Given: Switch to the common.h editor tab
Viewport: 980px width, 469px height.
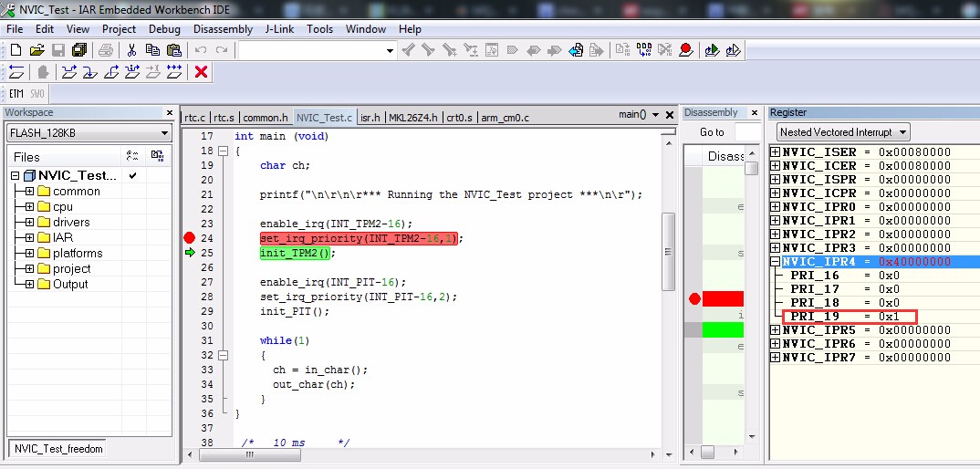Looking at the screenshot, I should tap(266, 118).
